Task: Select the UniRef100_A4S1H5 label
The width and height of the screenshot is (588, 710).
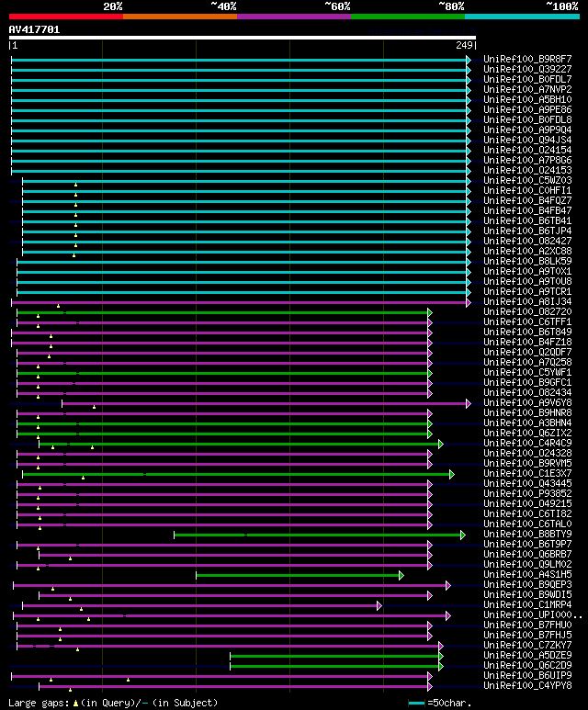Action: (527, 574)
